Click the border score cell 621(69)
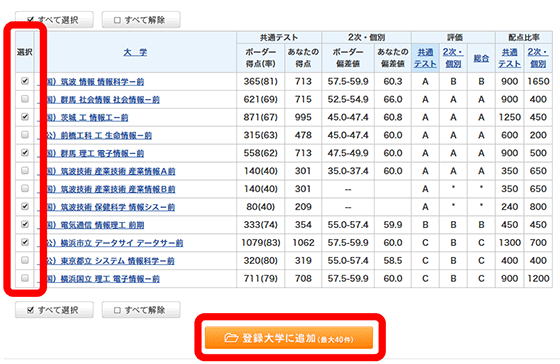The image size is (560, 364). click(x=260, y=99)
